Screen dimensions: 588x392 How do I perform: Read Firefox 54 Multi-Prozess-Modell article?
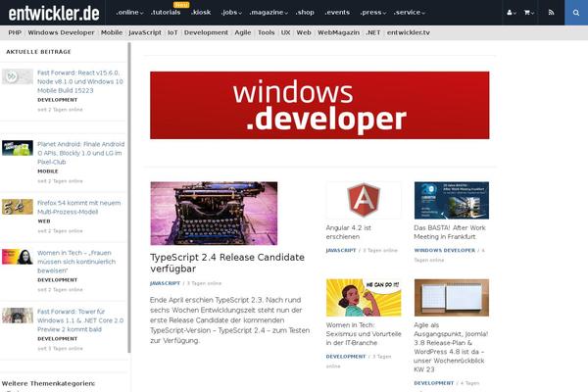78,207
